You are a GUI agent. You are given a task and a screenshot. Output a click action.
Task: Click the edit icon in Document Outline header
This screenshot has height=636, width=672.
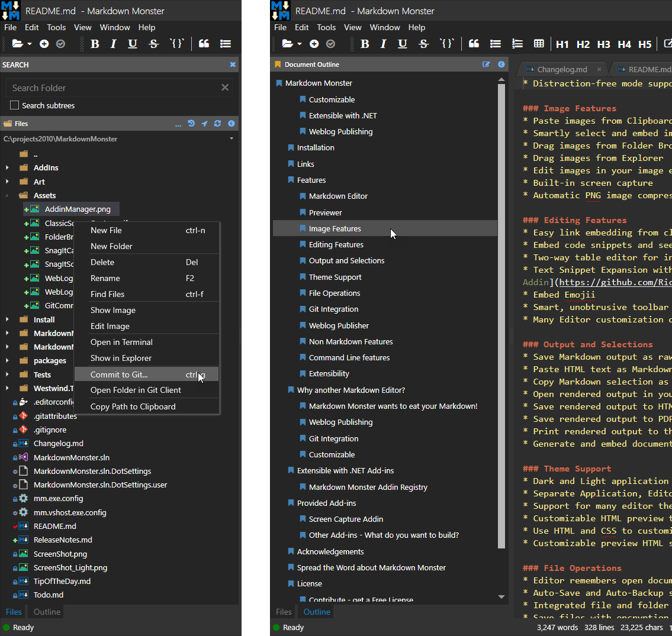486,64
